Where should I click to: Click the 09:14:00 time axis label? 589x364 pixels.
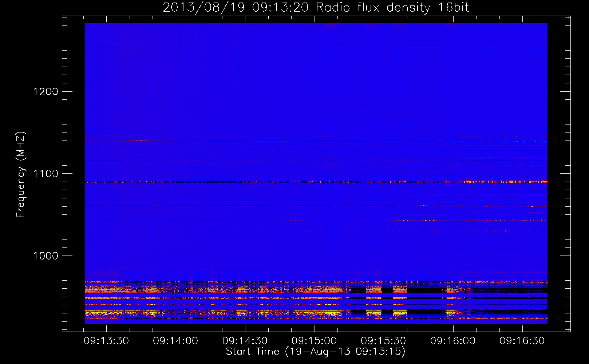pos(175,341)
